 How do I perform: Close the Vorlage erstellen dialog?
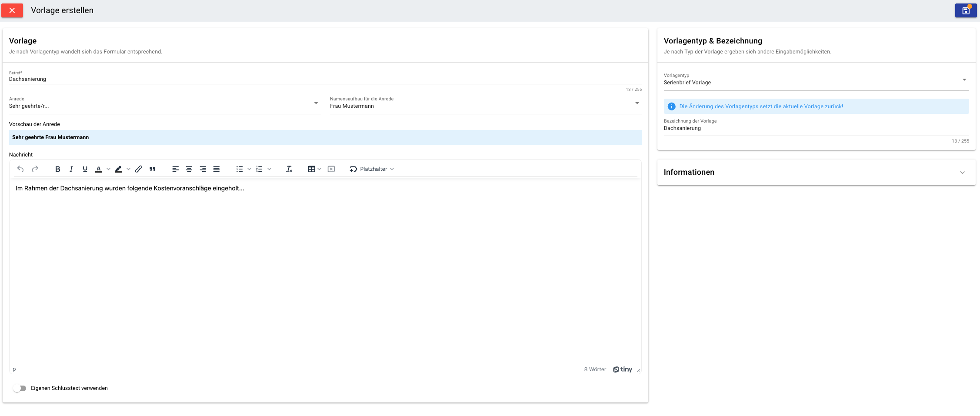pyautogui.click(x=12, y=10)
